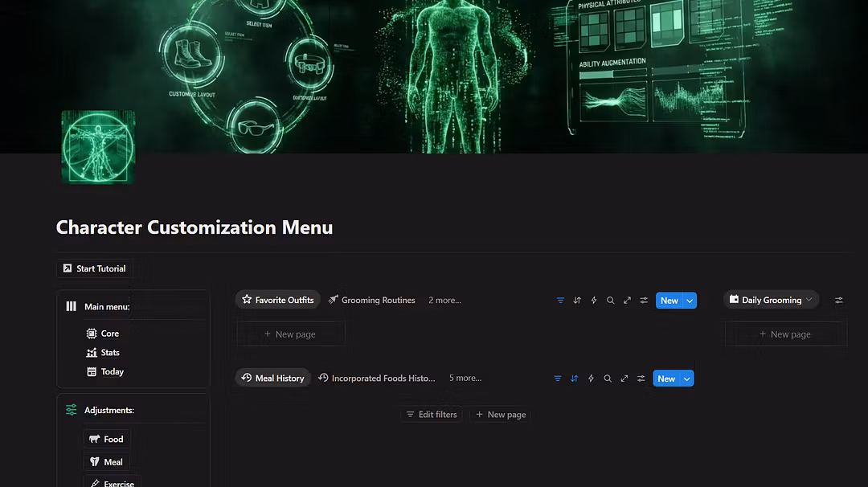
Task: Click the Start Tutorial arrow icon
Action: tap(67, 268)
